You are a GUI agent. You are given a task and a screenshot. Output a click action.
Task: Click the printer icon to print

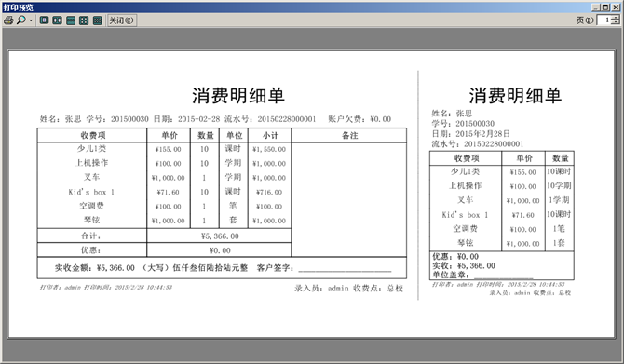coord(8,20)
